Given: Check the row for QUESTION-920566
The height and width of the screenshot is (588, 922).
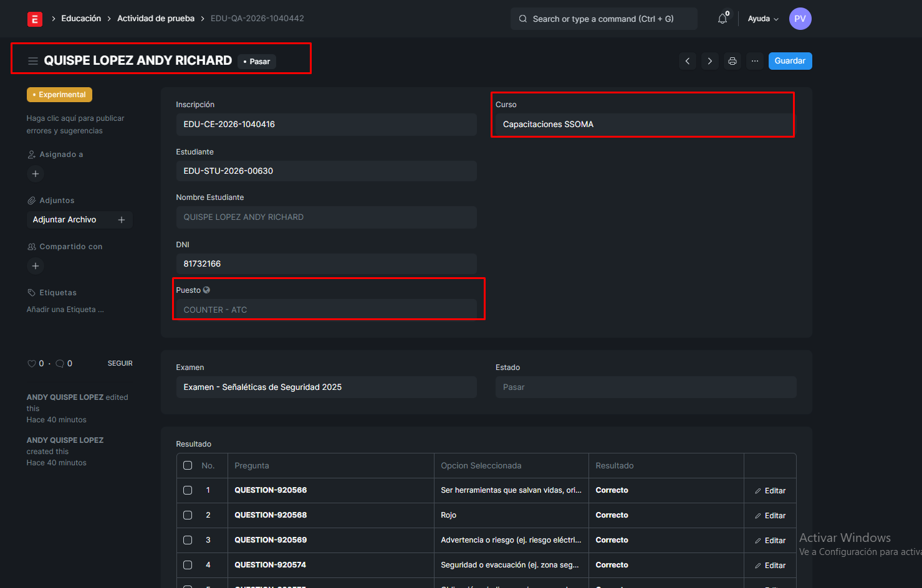Looking at the screenshot, I should pos(188,490).
